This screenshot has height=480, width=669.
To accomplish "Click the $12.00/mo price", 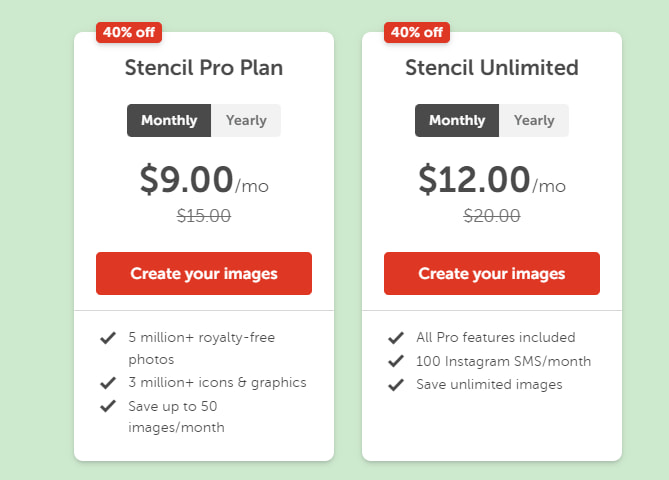I will point(492,180).
